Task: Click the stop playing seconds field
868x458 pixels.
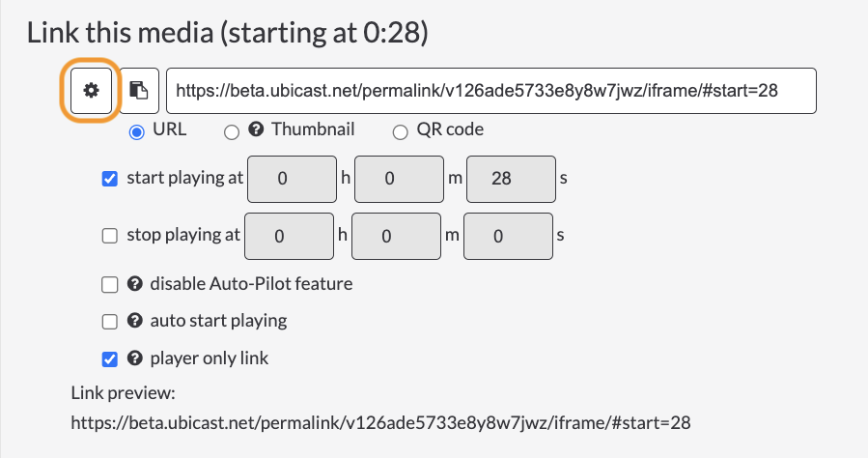Action: pos(508,236)
